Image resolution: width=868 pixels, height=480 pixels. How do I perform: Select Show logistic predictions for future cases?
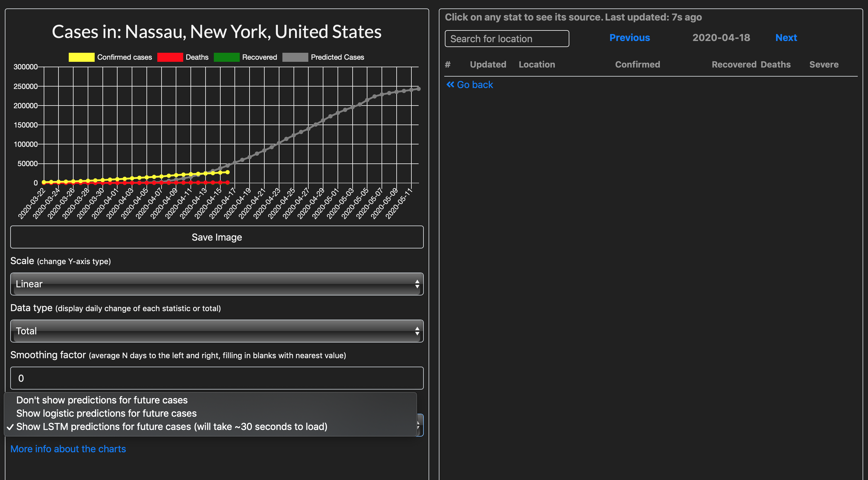click(106, 413)
